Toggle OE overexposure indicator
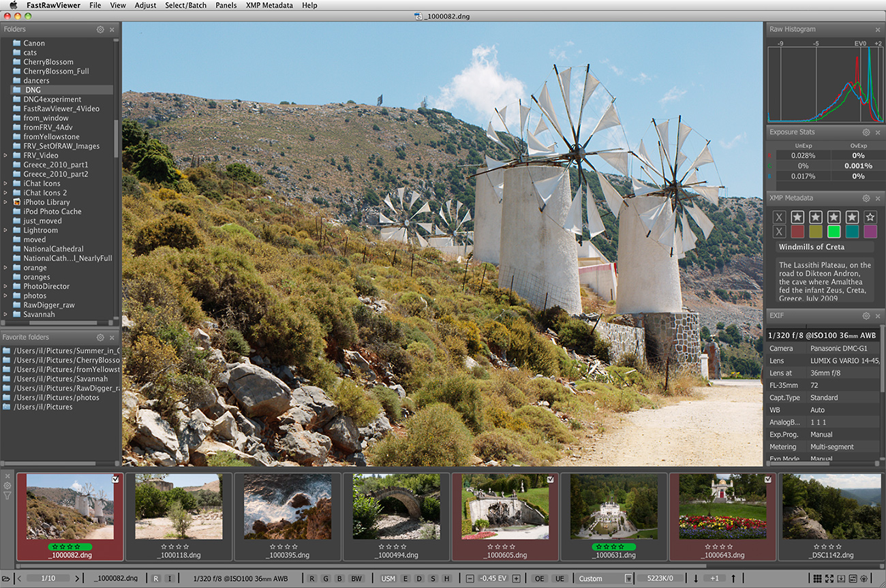This screenshot has width=886, height=588. click(539, 578)
